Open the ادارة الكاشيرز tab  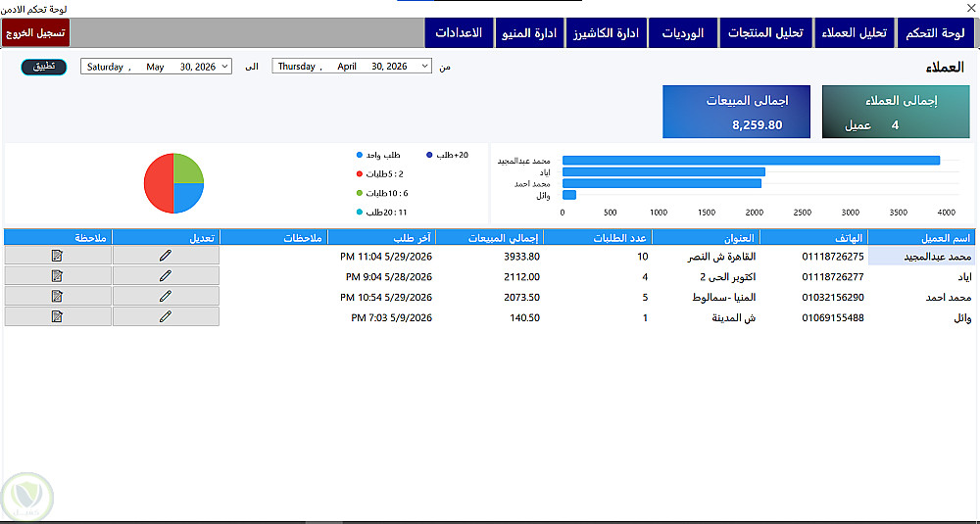point(607,33)
